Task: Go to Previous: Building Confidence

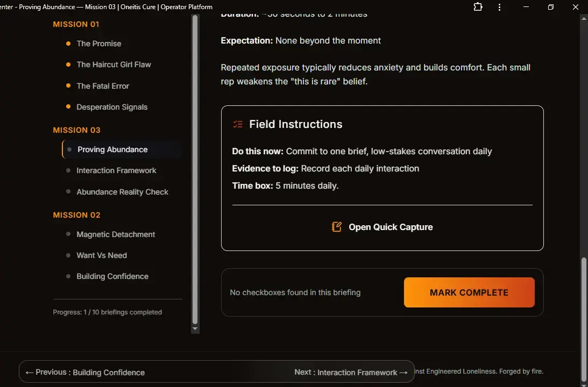Action: [x=85, y=372]
